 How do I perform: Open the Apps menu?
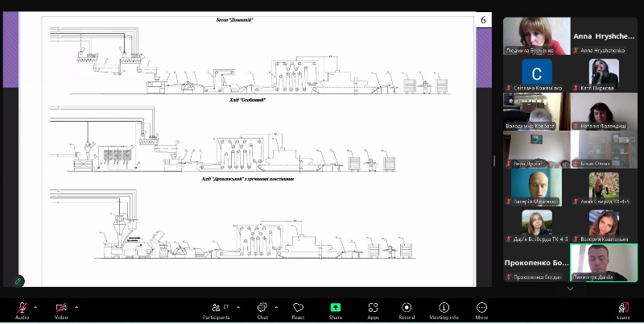click(x=373, y=311)
